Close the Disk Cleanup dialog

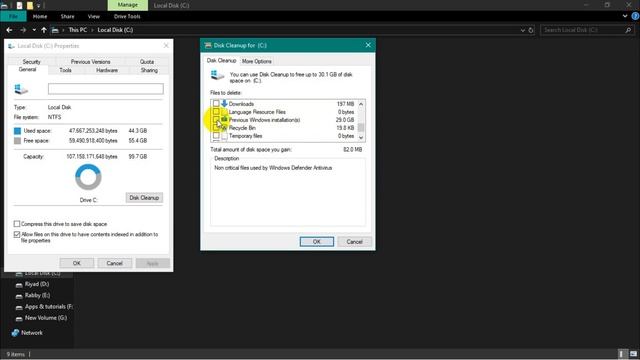pos(368,45)
